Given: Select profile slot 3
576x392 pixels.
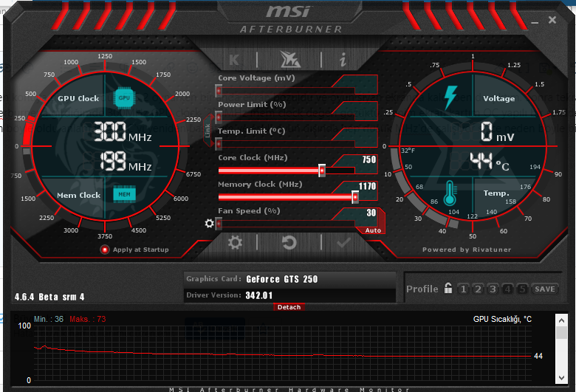Looking at the screenshot, I should (493, 289).
